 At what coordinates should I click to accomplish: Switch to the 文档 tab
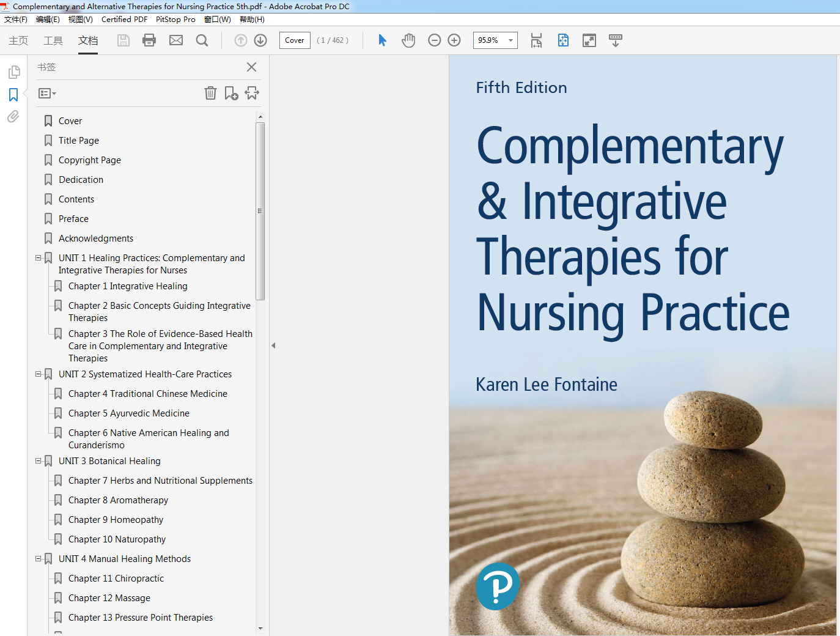click(x=88, y=40)
